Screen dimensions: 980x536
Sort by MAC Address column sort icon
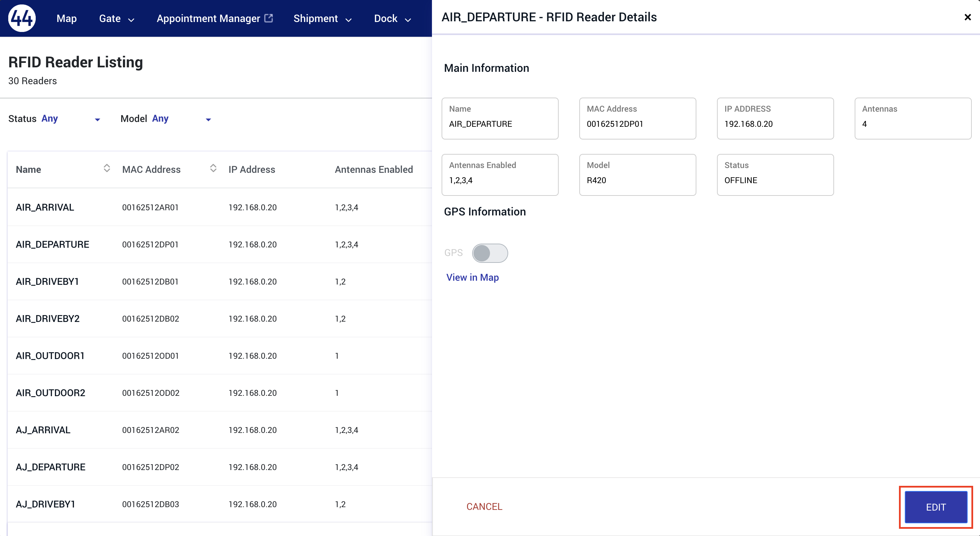[214, 168]
